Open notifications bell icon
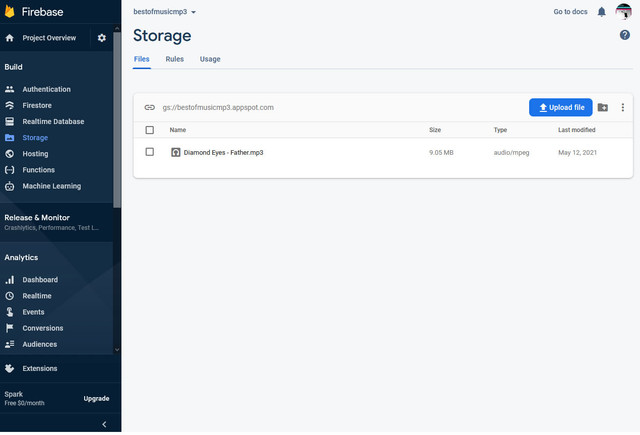640x435 pixels. 602,12
